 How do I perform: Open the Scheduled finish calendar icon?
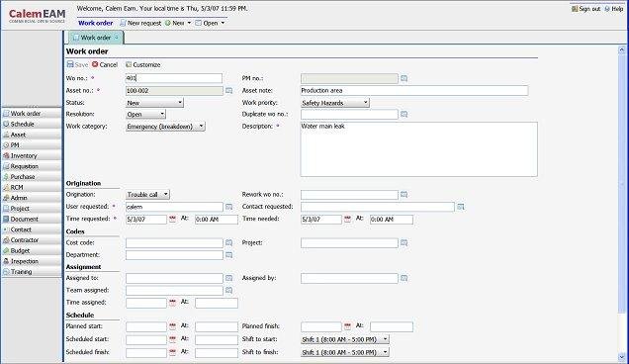[172, 352]
